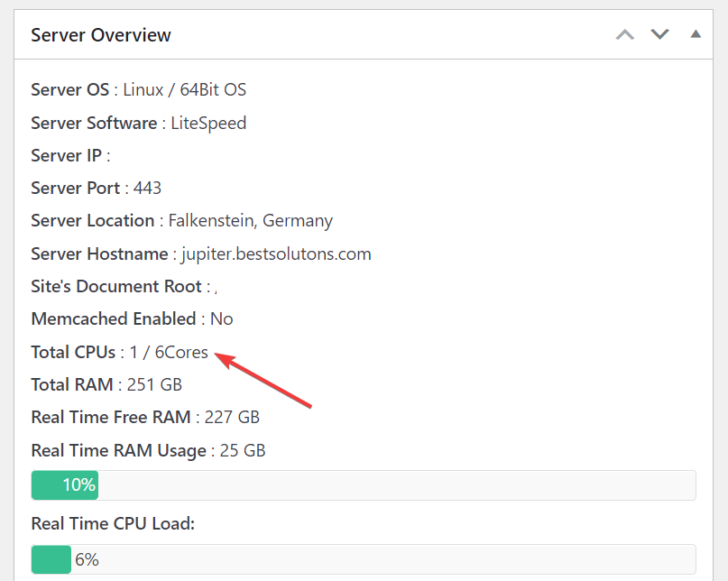Move the Server Overview widget up
The height and width of the screenshot is (581, 728).
pyautogui.click(x=624, y=34)
